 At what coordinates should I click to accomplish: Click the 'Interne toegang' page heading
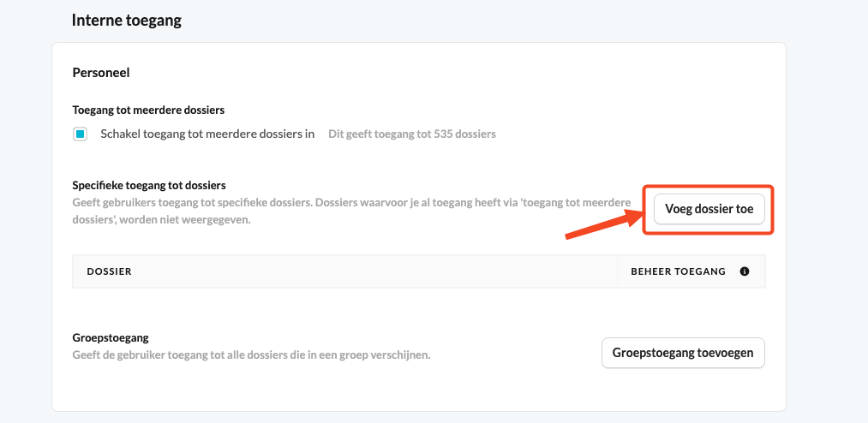127,21
